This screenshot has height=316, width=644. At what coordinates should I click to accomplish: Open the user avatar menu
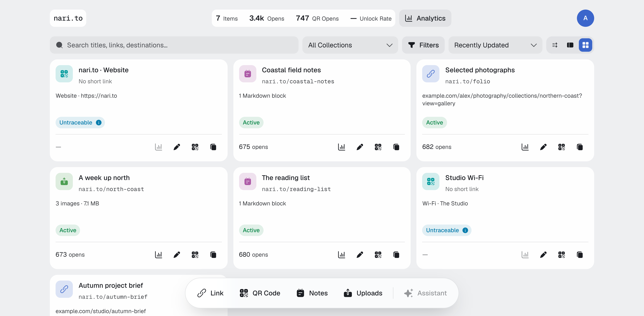(x=586, y=18)
